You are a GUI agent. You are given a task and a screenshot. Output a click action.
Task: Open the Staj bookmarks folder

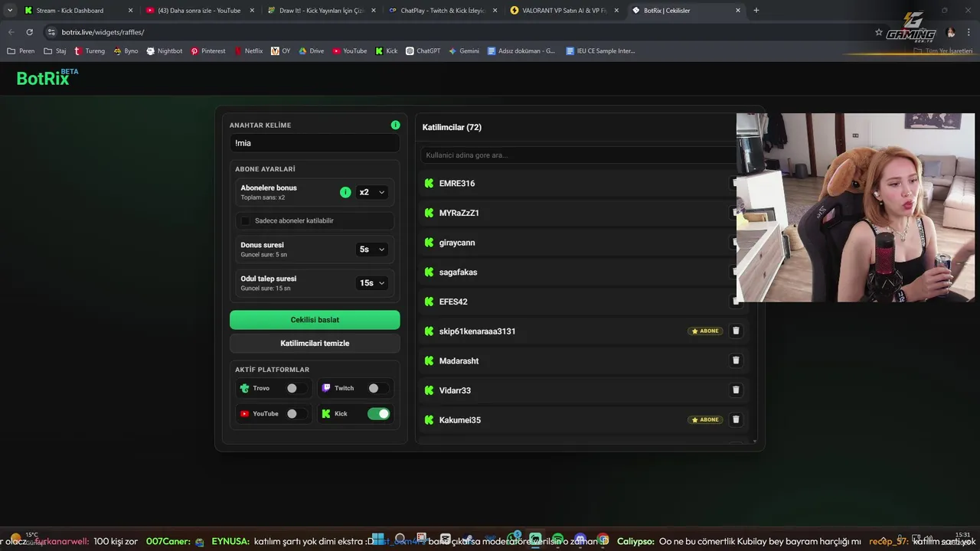pyautogui.click(x=55, y=51)
